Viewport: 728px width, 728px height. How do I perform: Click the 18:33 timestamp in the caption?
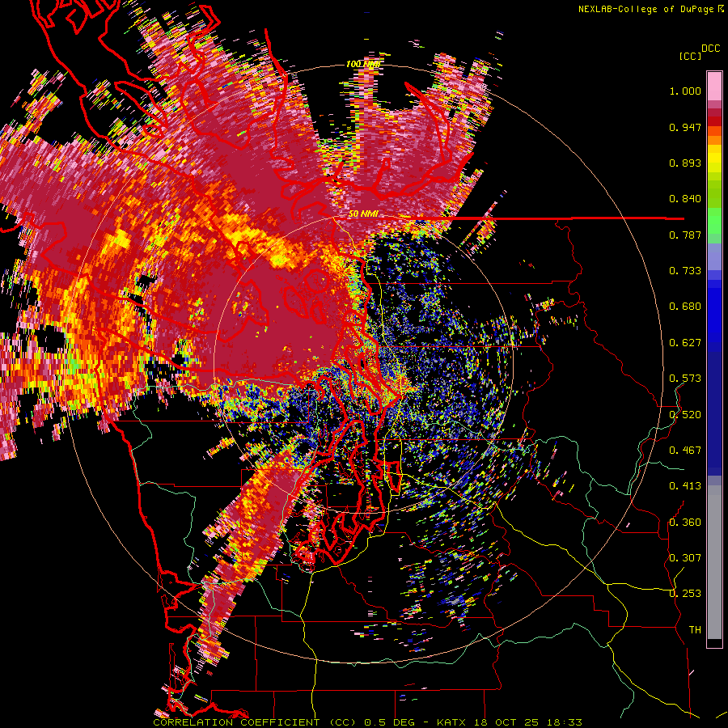point(564,722)
